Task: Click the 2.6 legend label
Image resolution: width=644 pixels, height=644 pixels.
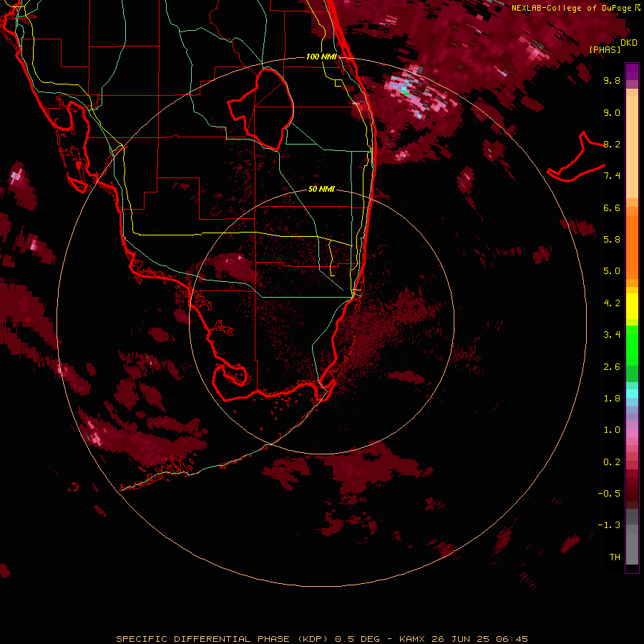Action: pyautogui.click(x=612, y=367)
